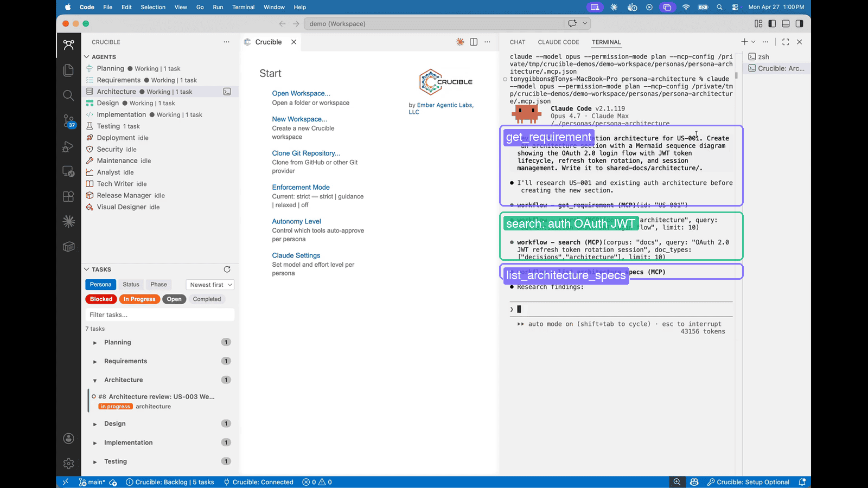Screen dimensions: 868x488
Task: Group tasks by Phase
Action: (158, 285)
